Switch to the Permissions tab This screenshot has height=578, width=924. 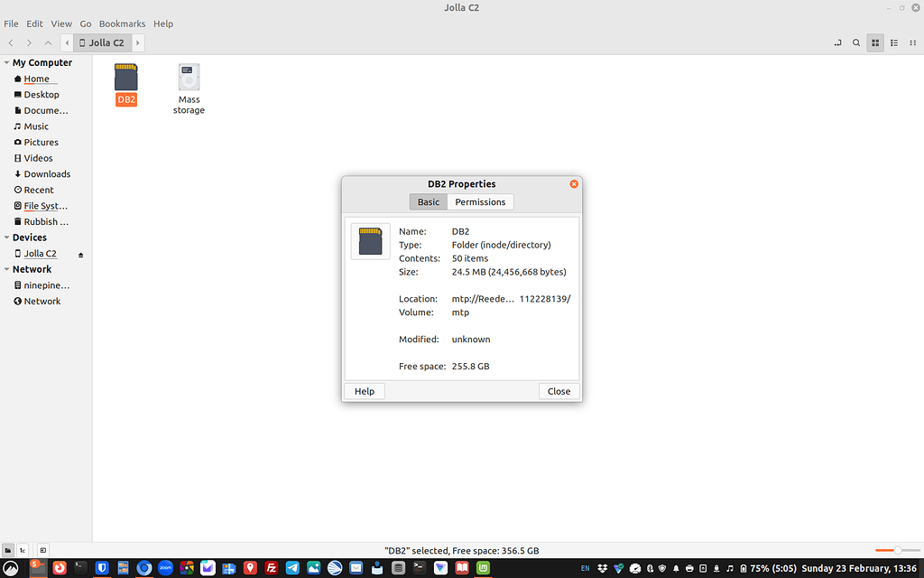click(x=480, y=201)
